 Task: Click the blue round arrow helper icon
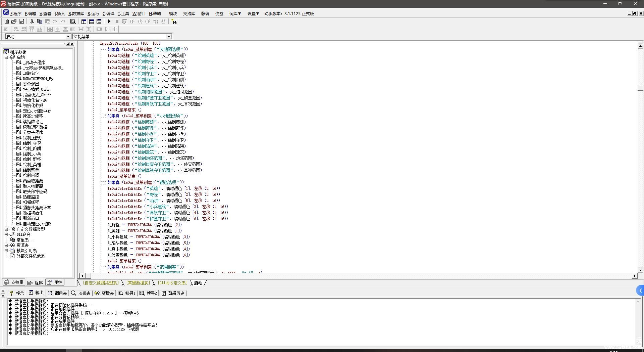click(640, 291)
